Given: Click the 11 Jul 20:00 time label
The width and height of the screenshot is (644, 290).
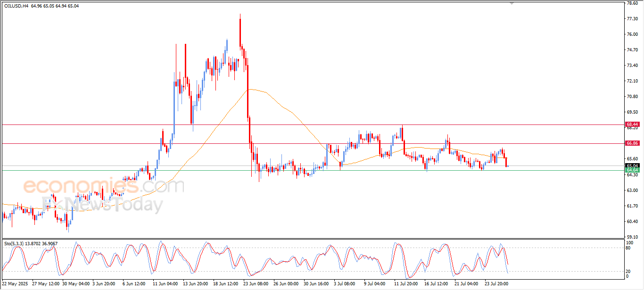Looking at the screenshot, I should point(406,284).
